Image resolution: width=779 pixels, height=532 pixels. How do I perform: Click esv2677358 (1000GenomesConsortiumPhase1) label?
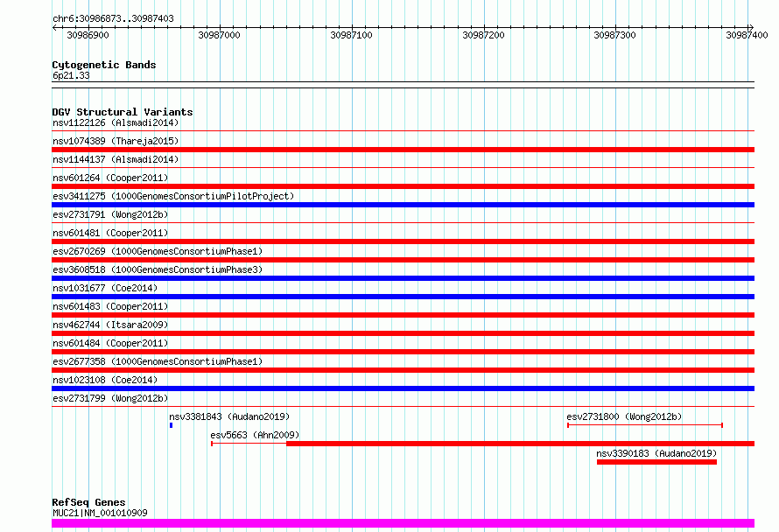[x=158, y=361]
